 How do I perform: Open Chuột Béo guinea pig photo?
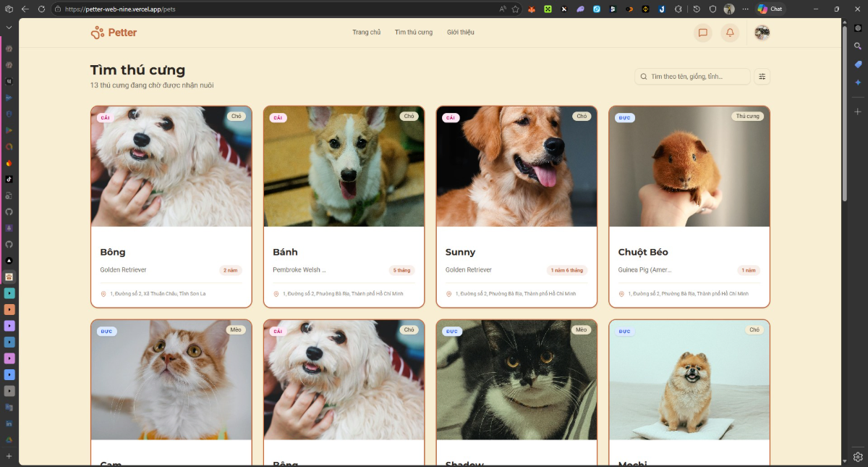(689, 167)
